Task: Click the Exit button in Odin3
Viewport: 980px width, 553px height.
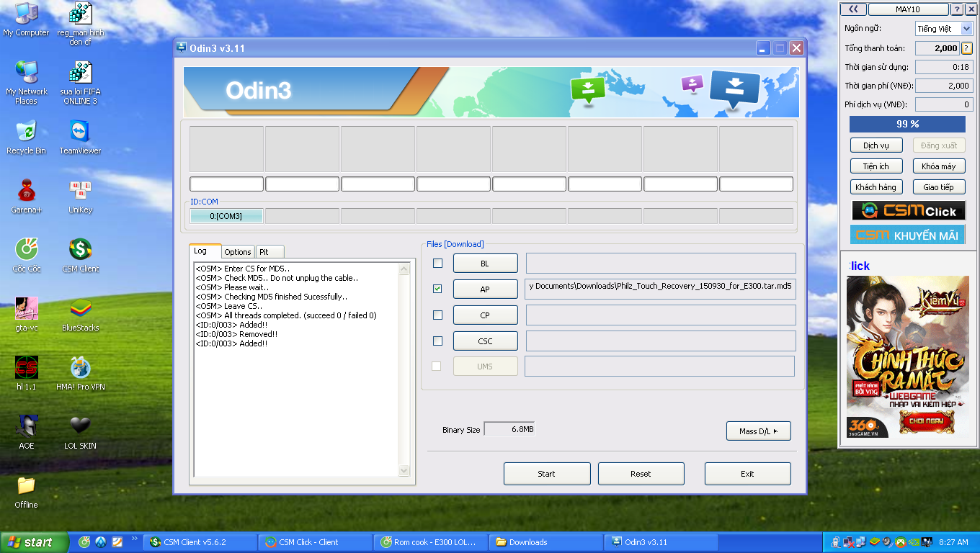Action: coord(747,474)
